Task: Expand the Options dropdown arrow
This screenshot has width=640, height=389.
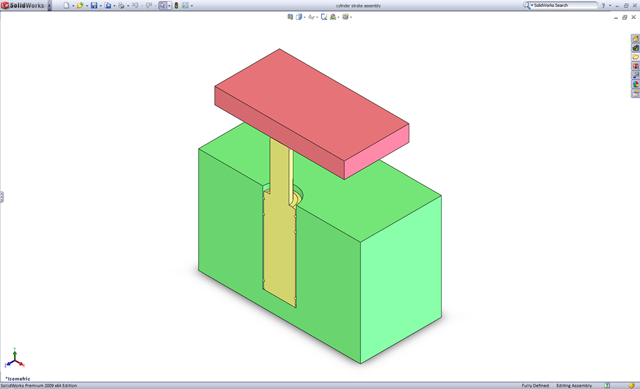Action: [x=192, y=6]
